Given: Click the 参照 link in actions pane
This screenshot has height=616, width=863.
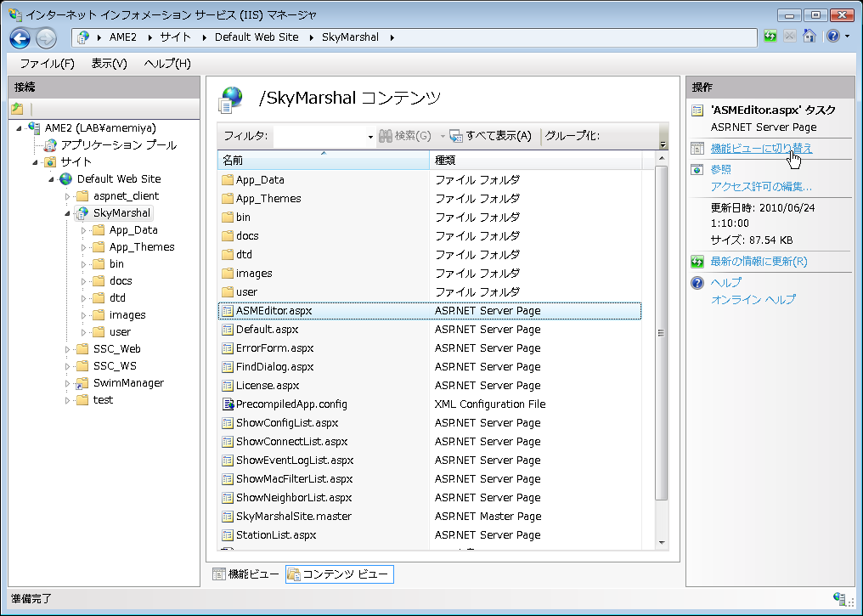Looking at the screenshot, I should coord(720,170).
